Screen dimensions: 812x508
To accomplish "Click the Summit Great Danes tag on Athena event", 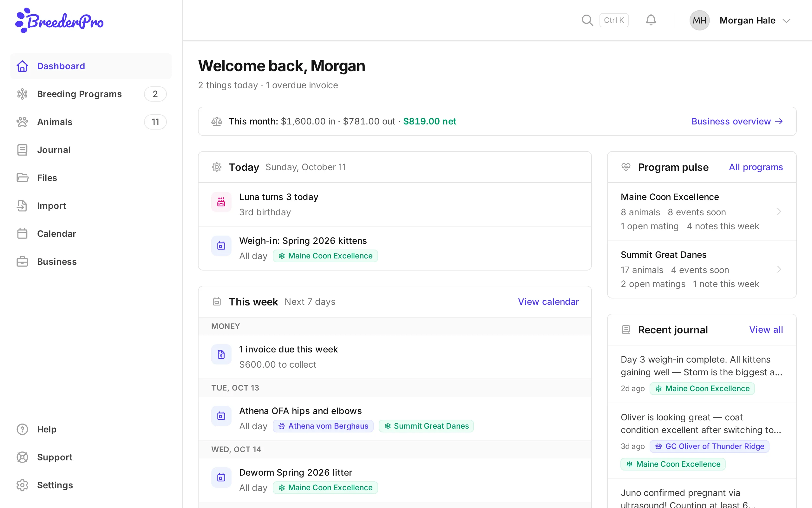I will pyautogui.click(x=426, y=426).
